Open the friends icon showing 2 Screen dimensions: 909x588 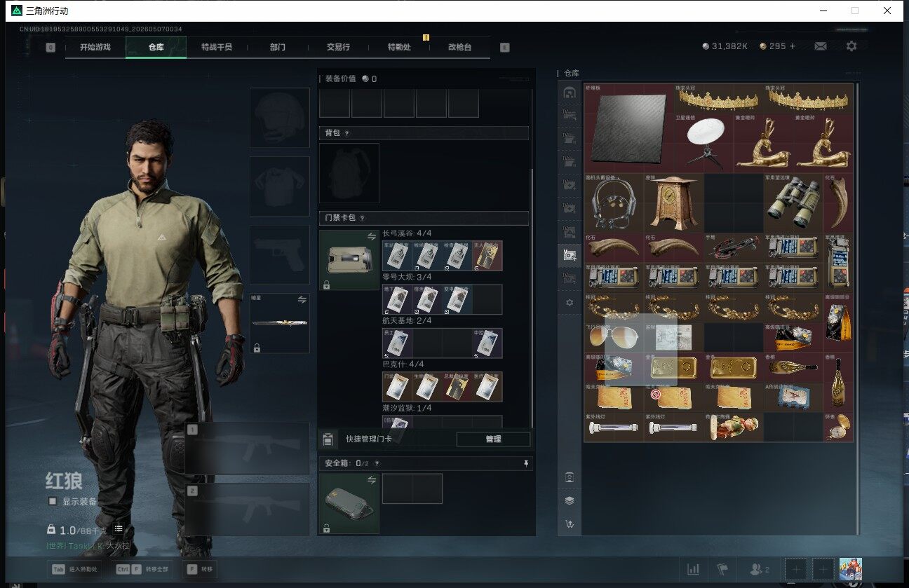[760, 570]
